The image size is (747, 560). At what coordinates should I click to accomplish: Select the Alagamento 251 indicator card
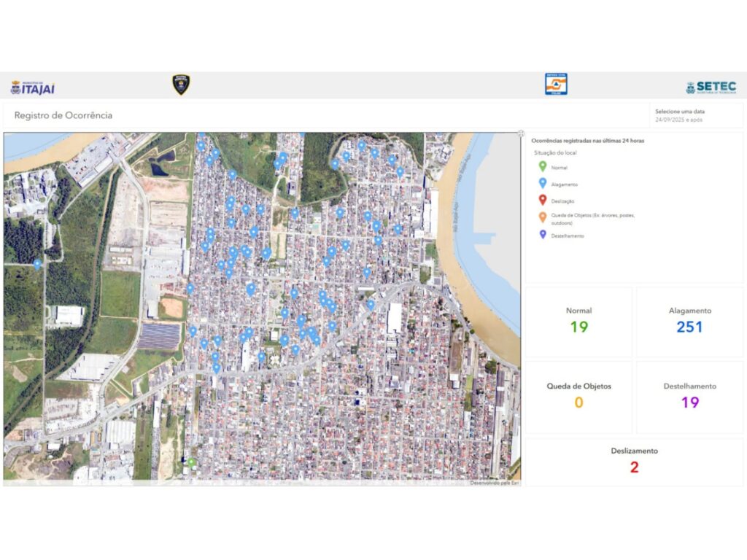tap(689, 322)
